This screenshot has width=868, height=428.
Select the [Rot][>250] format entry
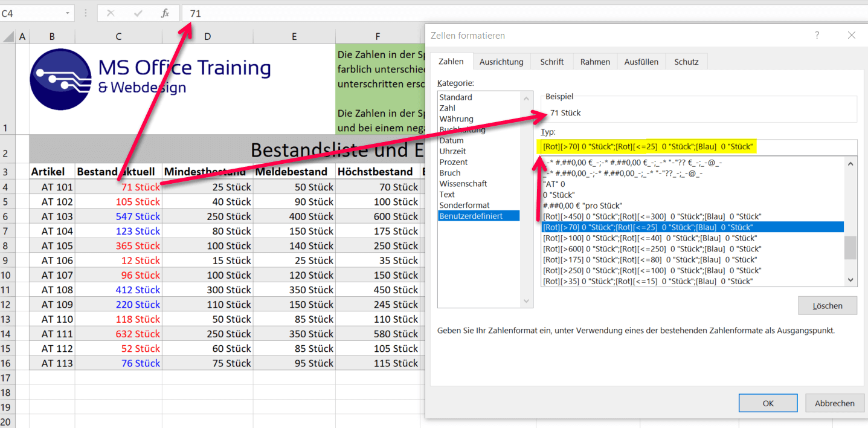click(x=692, y=270)
